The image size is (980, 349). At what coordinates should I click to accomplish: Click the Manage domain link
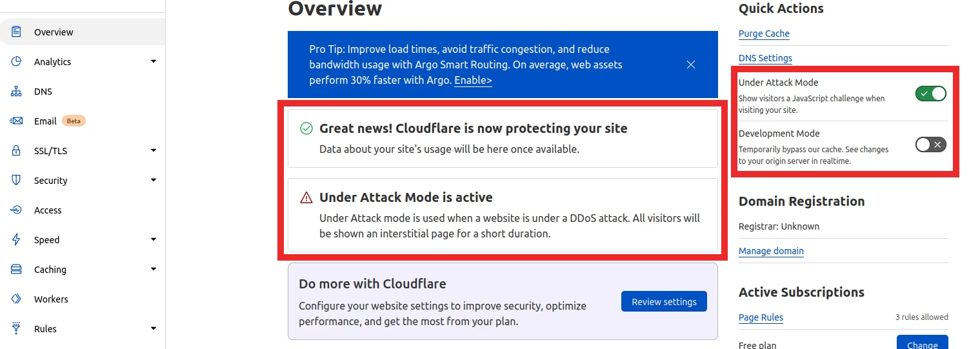(x=771, y=251)
